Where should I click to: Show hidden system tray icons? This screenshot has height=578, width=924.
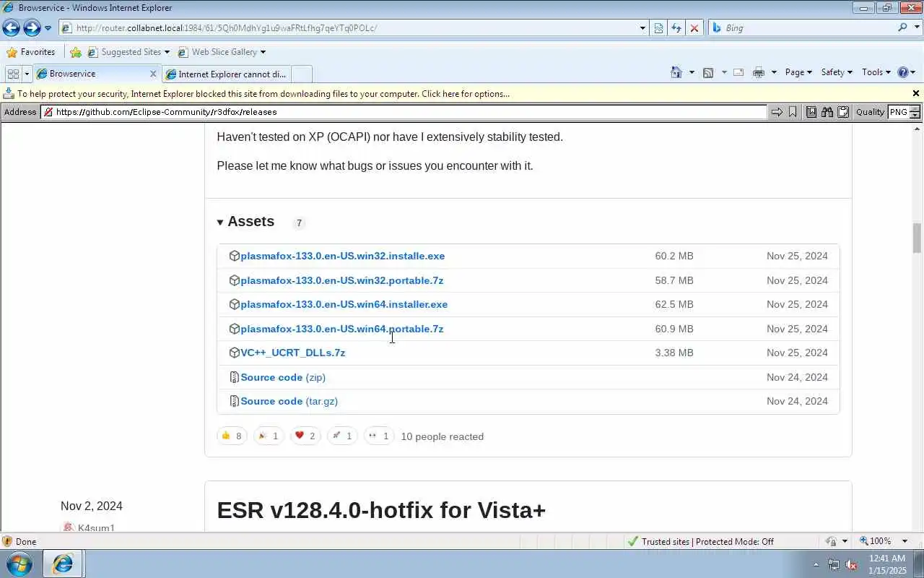tap(816, 565)
